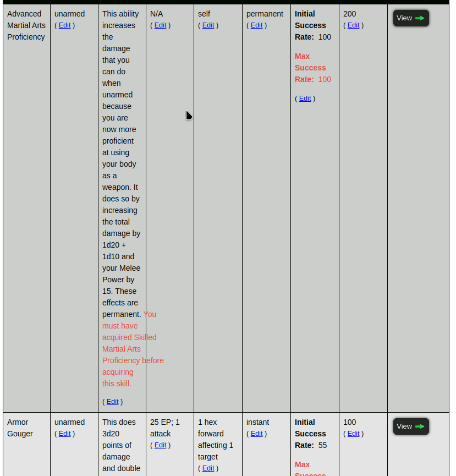Edit the 'instant' duration value
Viewport: 456px width, 476px height.
256,434
